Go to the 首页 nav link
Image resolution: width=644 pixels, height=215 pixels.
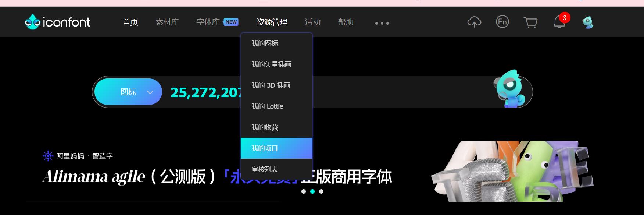click(130, 22)
